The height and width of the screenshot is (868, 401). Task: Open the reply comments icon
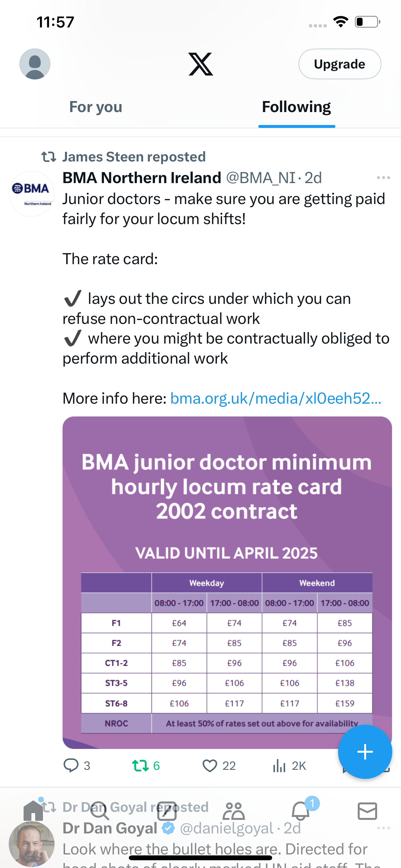(71, 765)
